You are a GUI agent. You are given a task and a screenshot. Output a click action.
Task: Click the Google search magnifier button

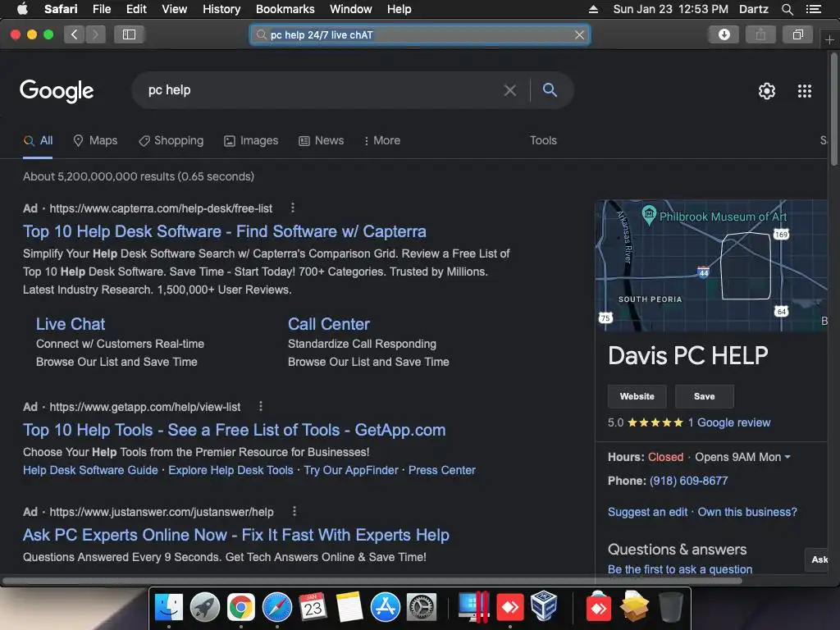550,90
